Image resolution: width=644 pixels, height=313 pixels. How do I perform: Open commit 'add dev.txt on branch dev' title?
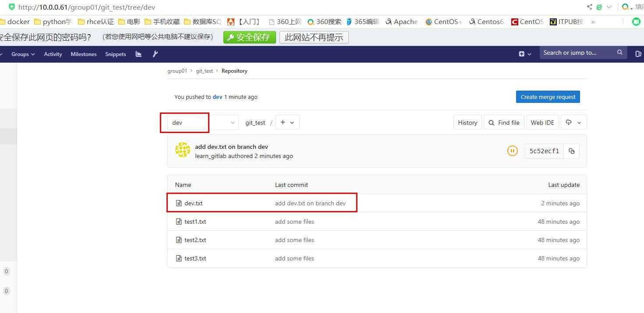click(231, 147)
